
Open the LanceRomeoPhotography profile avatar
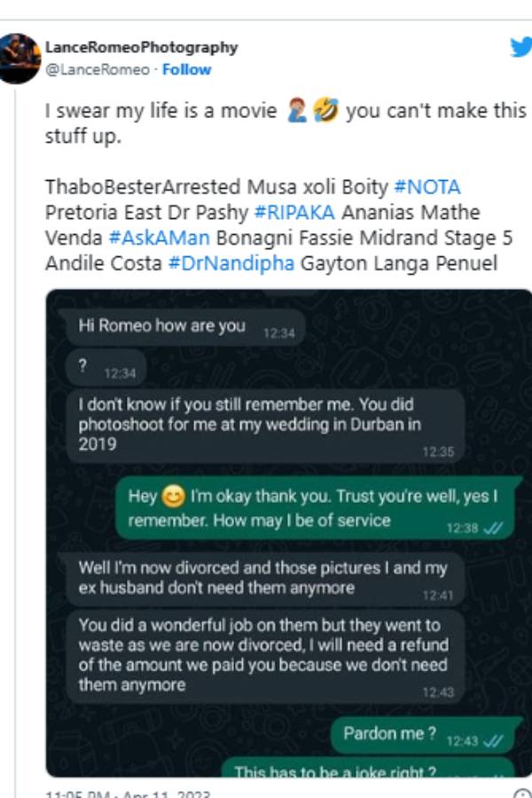[x=20, y=59]
